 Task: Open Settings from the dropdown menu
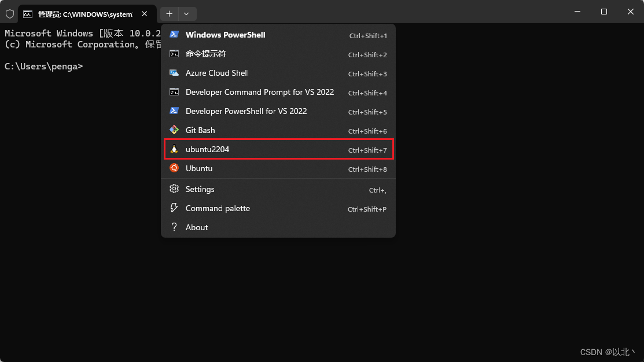tap(278, 189)
